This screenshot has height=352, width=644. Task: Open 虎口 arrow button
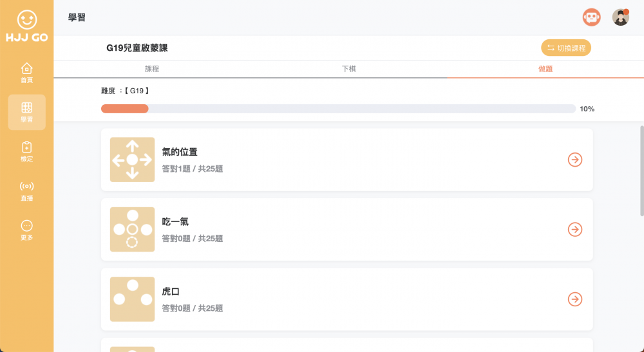click(575, 299)
